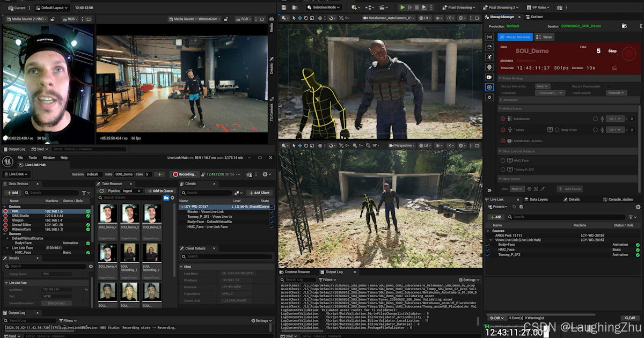Open the Window menu in Live Link Hub
The height and width of the screenshot is (338, 644).
tap(49, 158)
